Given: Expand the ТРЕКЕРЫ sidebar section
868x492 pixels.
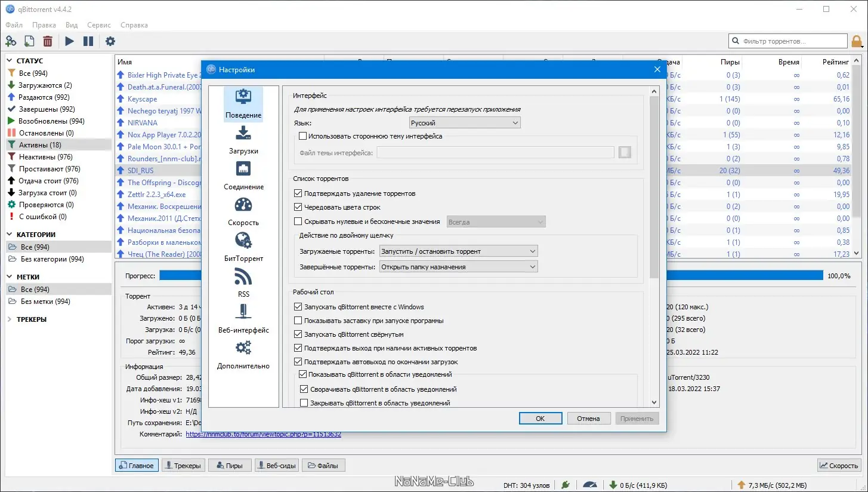Looking at the screenshot, I should tap(10, 319).
